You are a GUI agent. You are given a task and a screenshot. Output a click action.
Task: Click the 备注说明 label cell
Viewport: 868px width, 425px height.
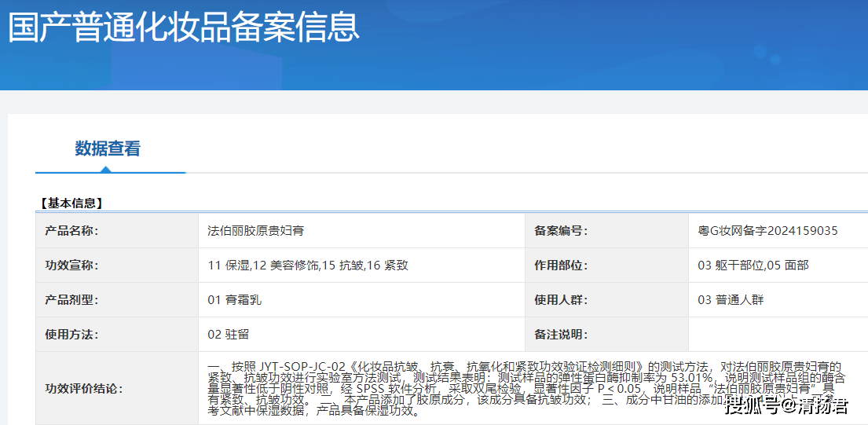tap(561, 335)
